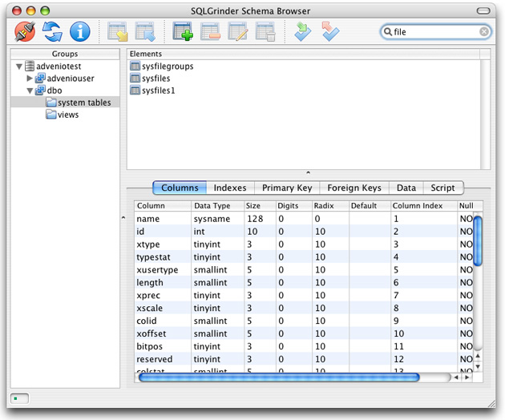
Task: Click the remove table minus icon
Action: click(x=210, y=31)
